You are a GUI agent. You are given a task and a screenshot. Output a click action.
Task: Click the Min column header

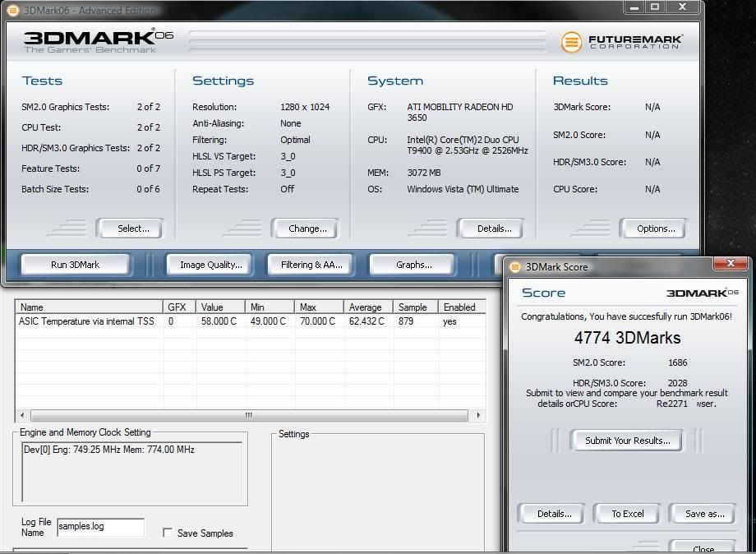(x=270, y=307)
